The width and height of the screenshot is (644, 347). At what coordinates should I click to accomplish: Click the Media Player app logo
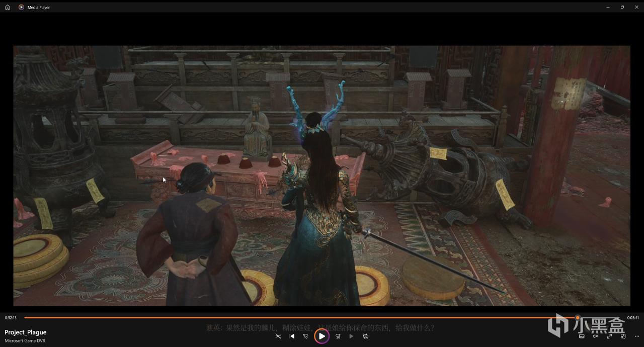(21, 7)
